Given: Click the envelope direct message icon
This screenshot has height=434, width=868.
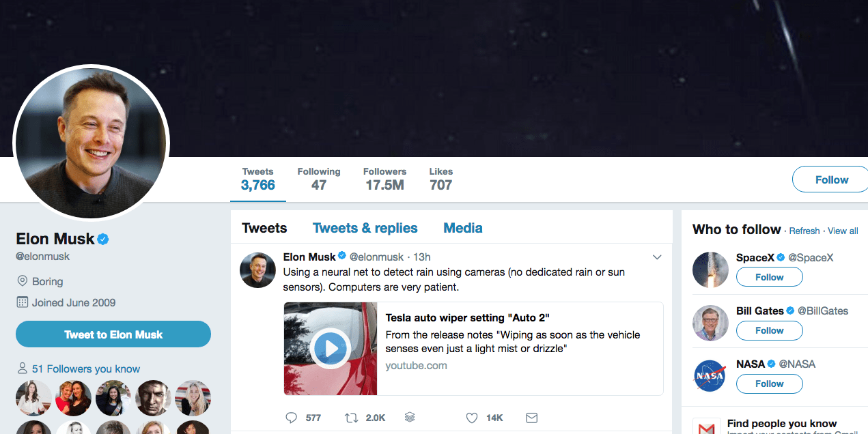Looking at the screenshot, I should click(x=531, y=418).
